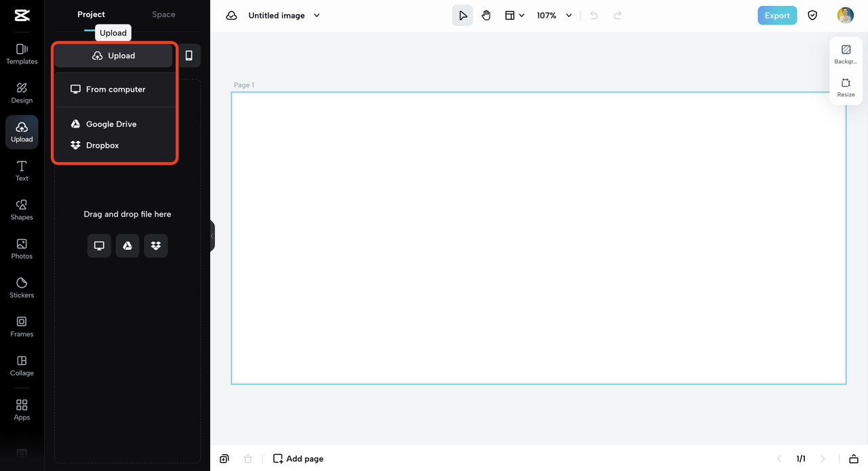Open the Stickers panel
The width and height of the screenshot is (868, 471).
(x=22, y=288)
